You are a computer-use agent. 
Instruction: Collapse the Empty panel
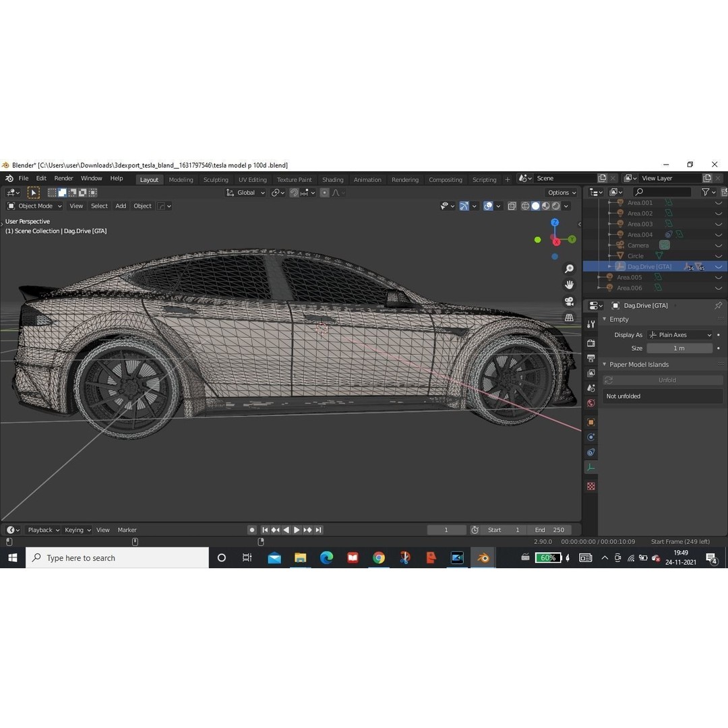tap(605, 319)
